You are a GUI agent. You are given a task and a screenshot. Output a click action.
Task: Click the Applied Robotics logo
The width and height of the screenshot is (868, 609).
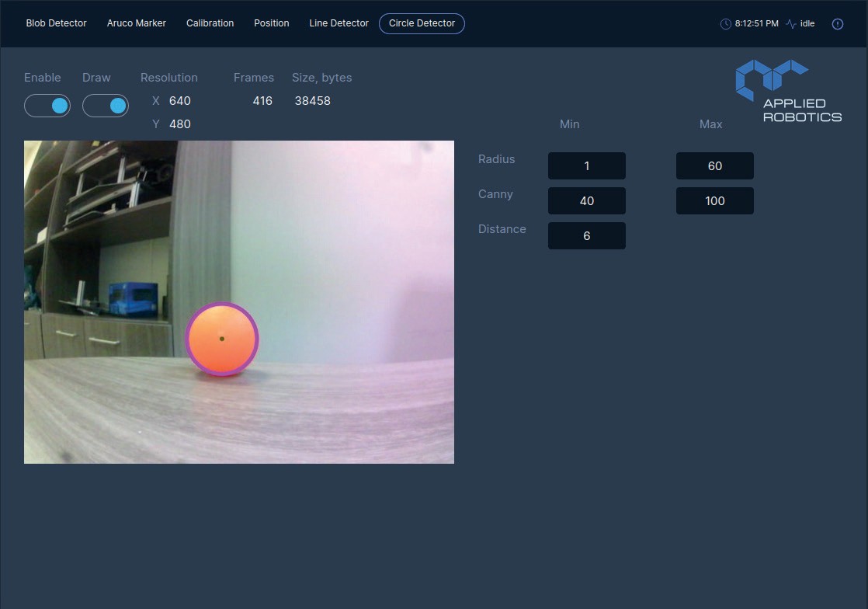[788, 92]
